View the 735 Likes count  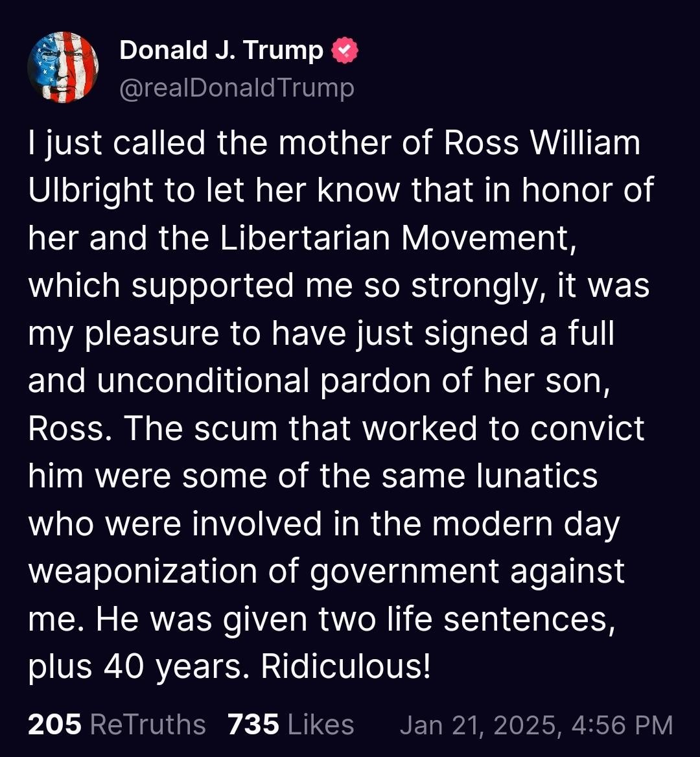[x=290, y=725]
